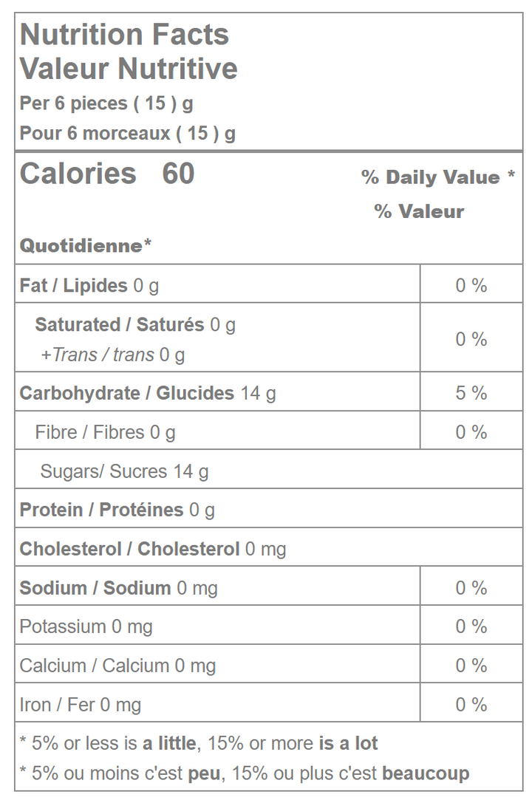Select the Fat / Lipides 0 g row
The width and height of the screenshot is (532, 800).
coord(89,286)
